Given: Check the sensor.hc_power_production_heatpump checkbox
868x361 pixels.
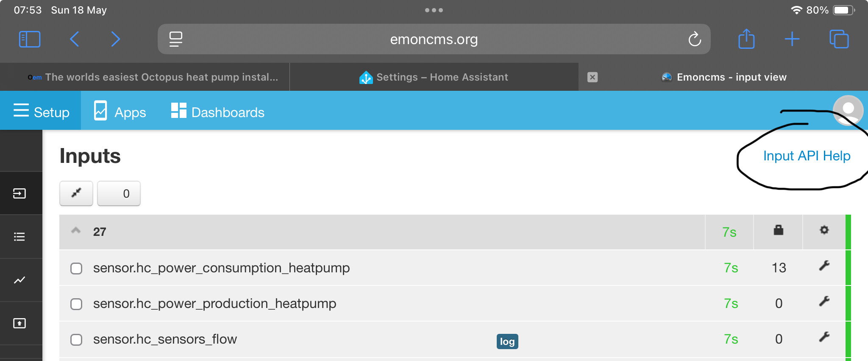Looking at the screenshot, I should (76, 304).
